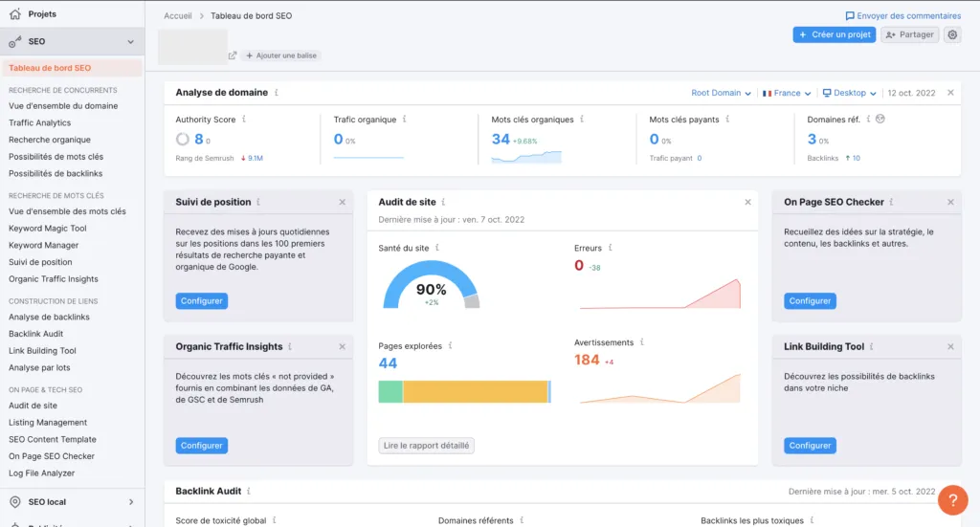Image resolution: width=980 pixels, height=527 pixels.
Task: Configure the Link Building Tool widget
Action: [810, 446]
